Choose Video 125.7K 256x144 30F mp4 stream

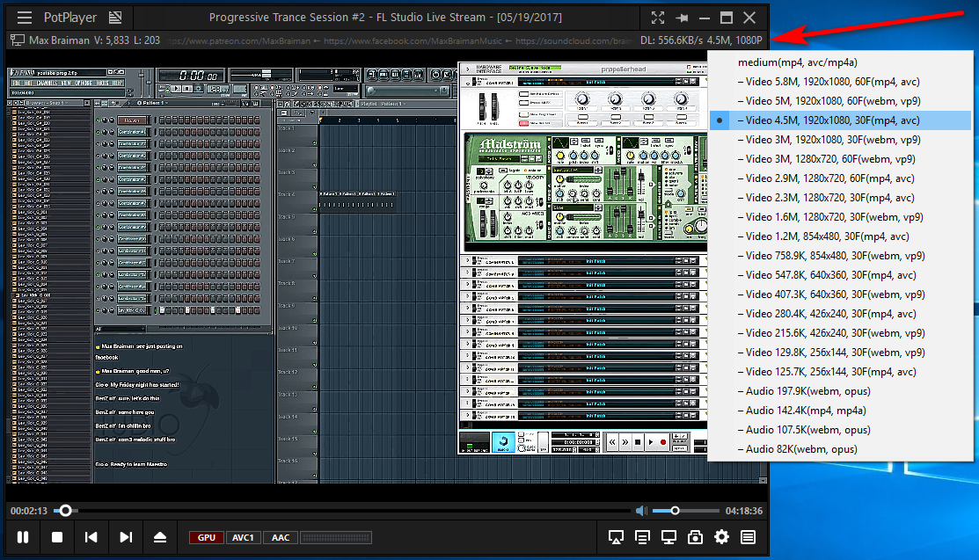pyautogui.click(x=840, y=372)
